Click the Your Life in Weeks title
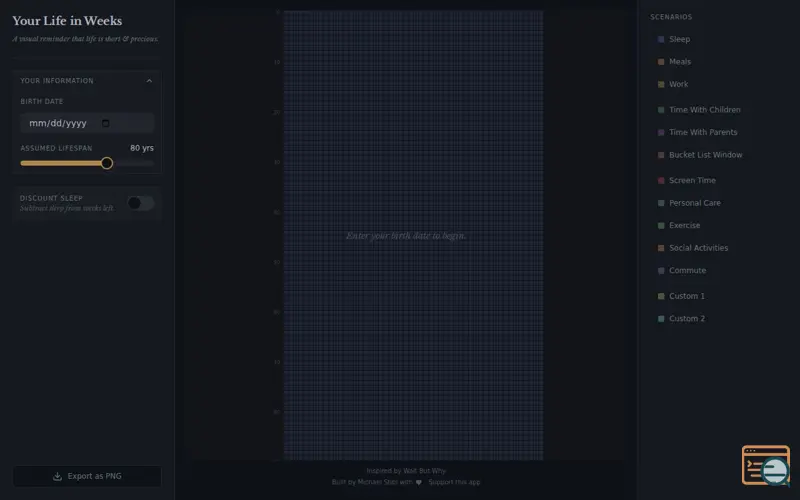The width and height of the screenshot is (800, 500). [x=67, y=21]
